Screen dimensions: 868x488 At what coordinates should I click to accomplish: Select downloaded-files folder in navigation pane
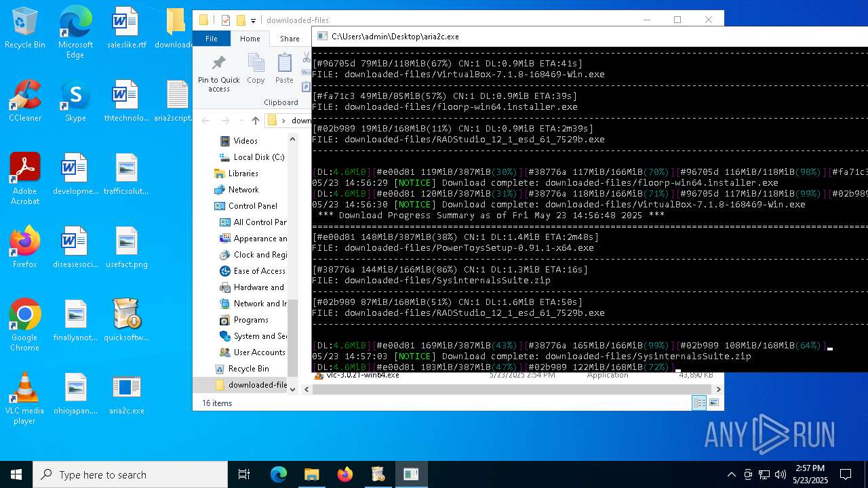(251, 385)
